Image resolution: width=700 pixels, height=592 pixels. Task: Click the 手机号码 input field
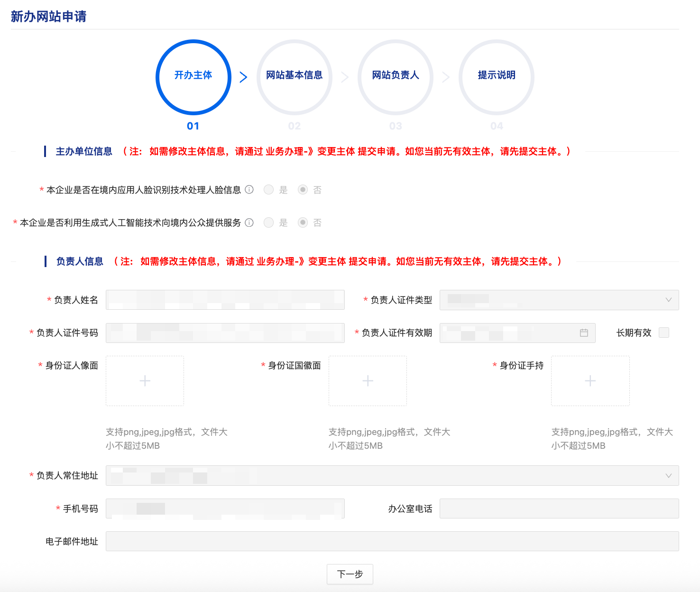(225, 509)
